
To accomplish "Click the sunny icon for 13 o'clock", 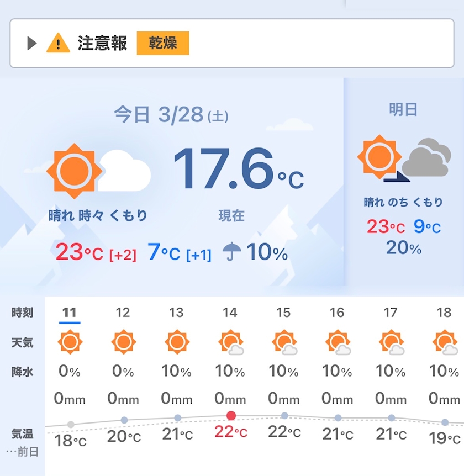I will [x=177, y=342].
